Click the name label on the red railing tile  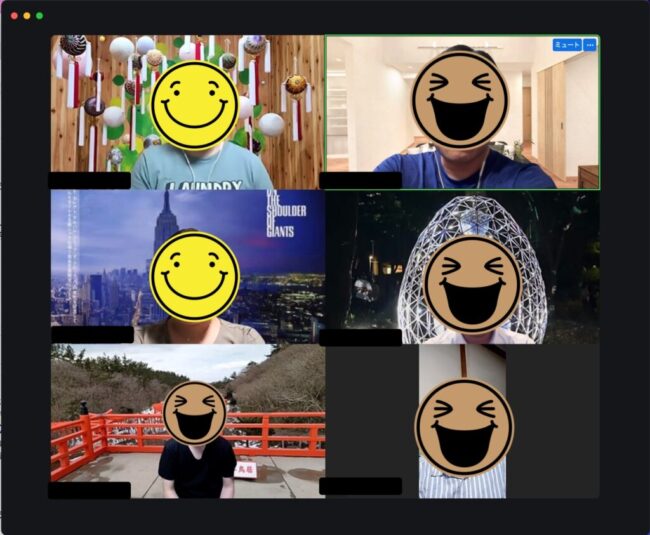[x=90, y=490]
